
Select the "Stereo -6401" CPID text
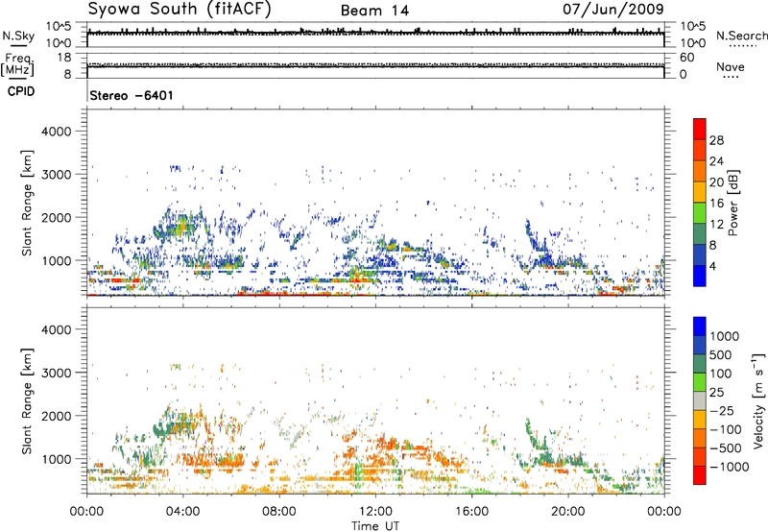(x=132, y=95)
